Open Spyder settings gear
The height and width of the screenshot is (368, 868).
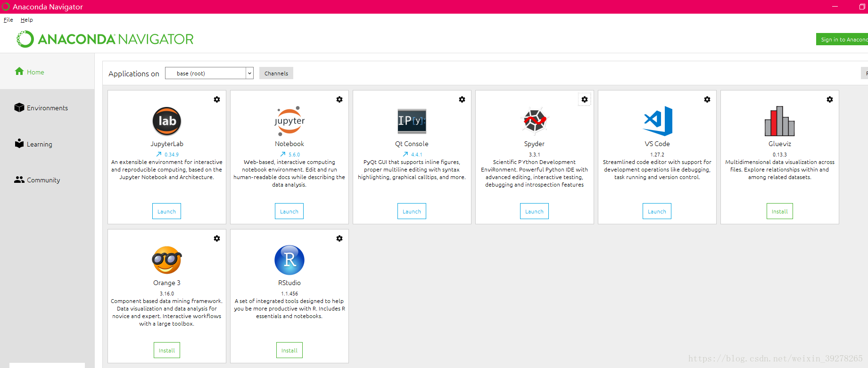coord(585,99)
